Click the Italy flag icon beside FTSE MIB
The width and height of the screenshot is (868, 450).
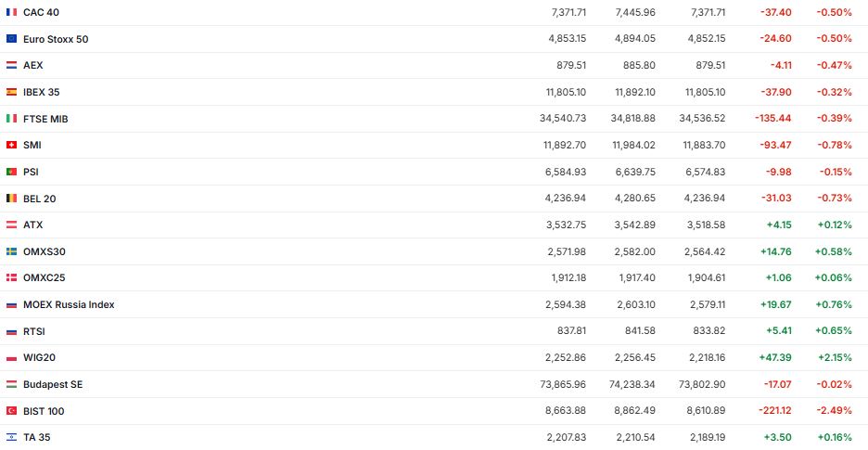pos(11,119)
